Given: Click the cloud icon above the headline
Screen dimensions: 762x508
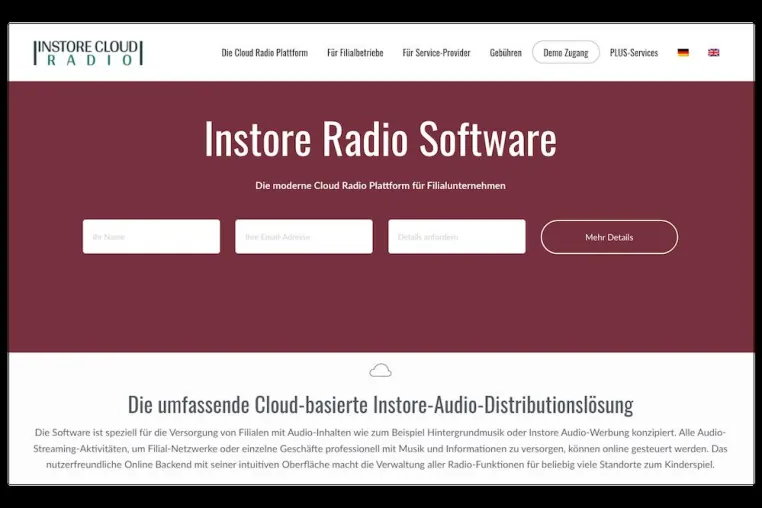Looking at the screenshot, I should click(x=380, y=370).
